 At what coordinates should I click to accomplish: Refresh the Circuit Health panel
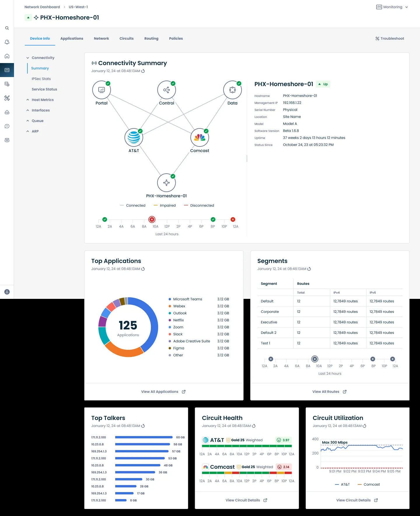point(254,426)
